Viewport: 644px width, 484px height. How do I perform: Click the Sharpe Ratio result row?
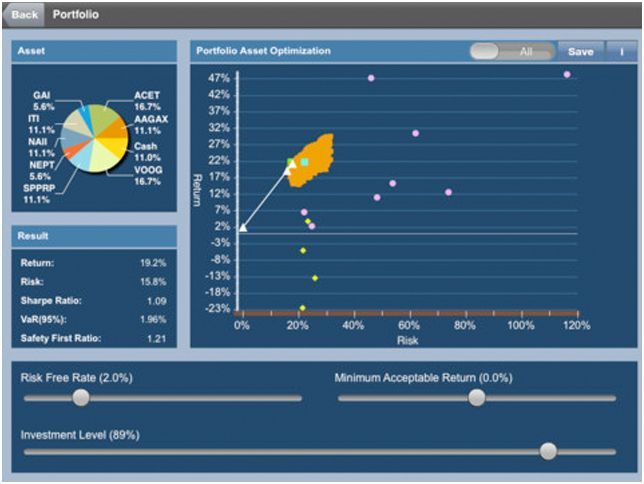tap(93, 301)
